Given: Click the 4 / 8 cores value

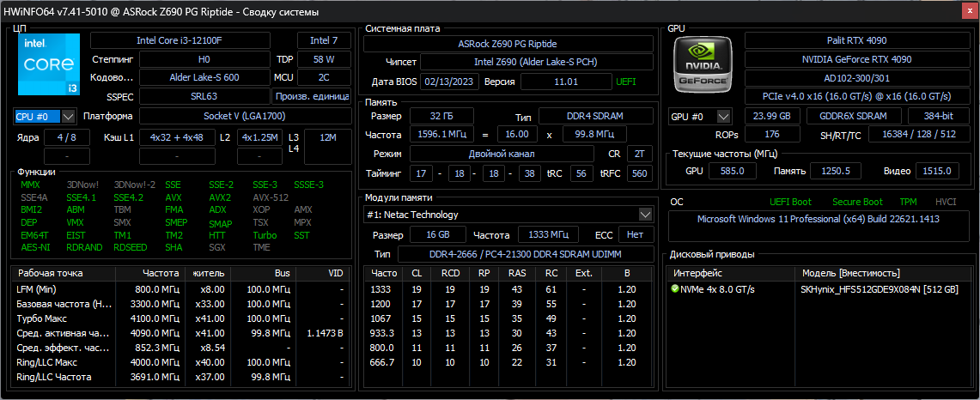Looking at the screenshot, I should click(x=67, y=137).
